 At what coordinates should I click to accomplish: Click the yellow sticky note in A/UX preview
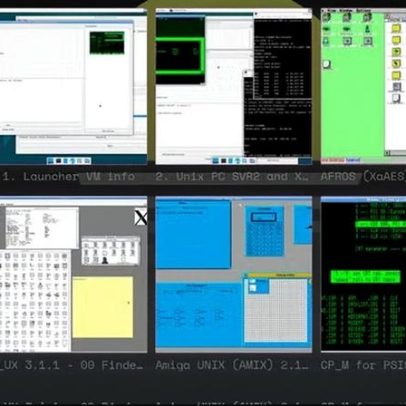[103, 307]
